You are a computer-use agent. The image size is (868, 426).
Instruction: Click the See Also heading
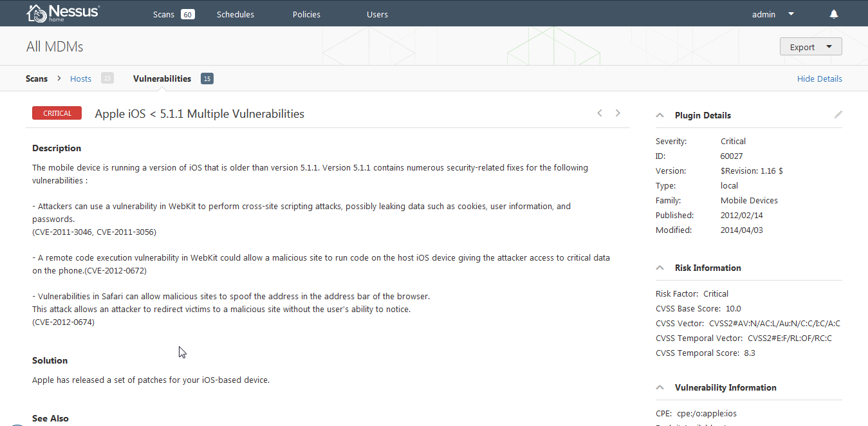click(x=50, y=418)
